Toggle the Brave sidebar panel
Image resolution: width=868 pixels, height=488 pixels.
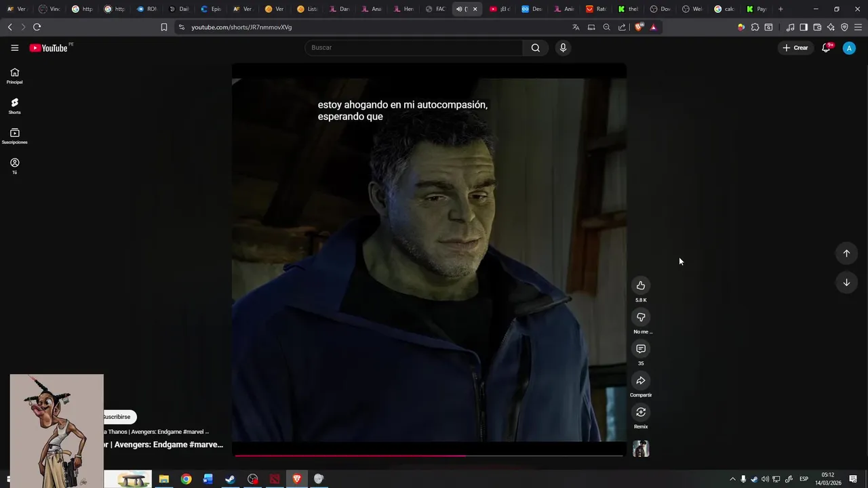[804, 27]
